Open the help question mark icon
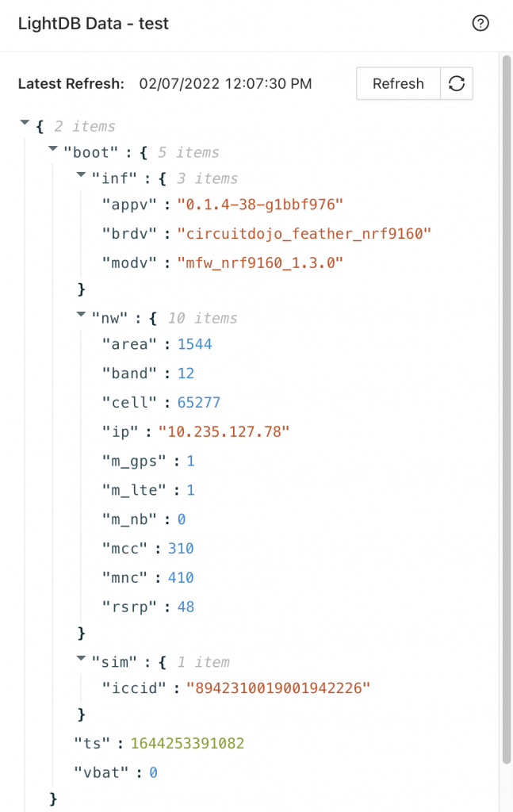The width and height of the screenshot is (513, 812). (x=480, y=23)
